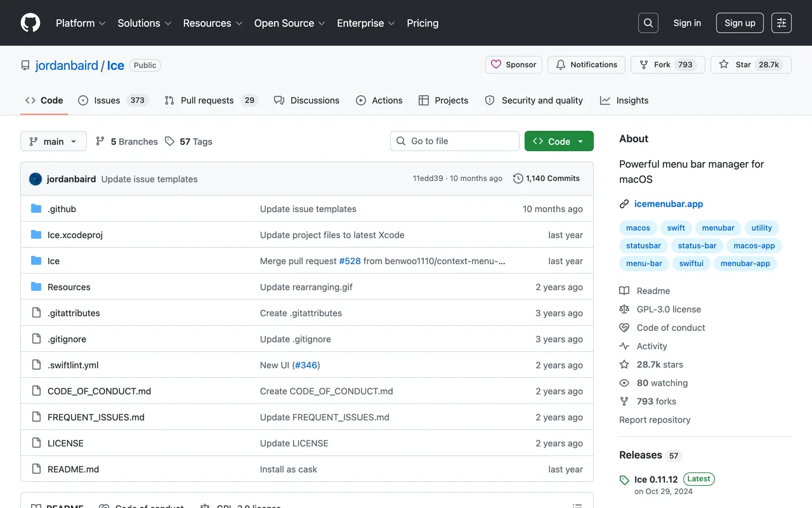Open the commit history clock icon
This screenshot has width=812, height=508.
[x=518, y=178]
